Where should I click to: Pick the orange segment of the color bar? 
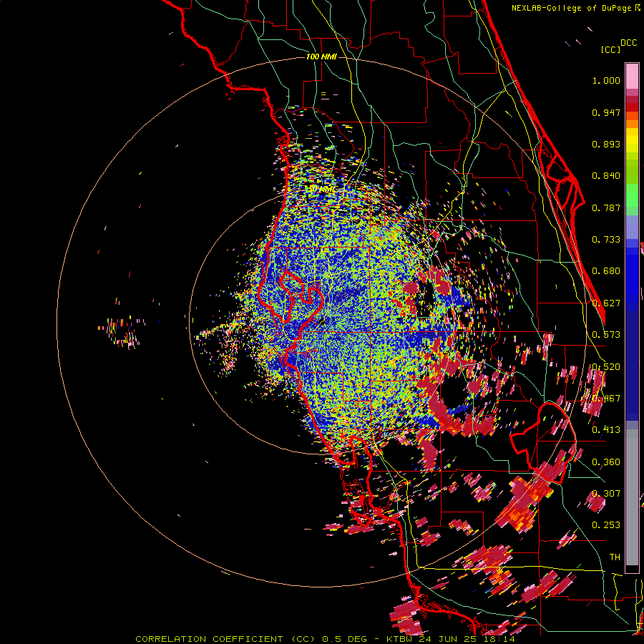coord(632,123)
